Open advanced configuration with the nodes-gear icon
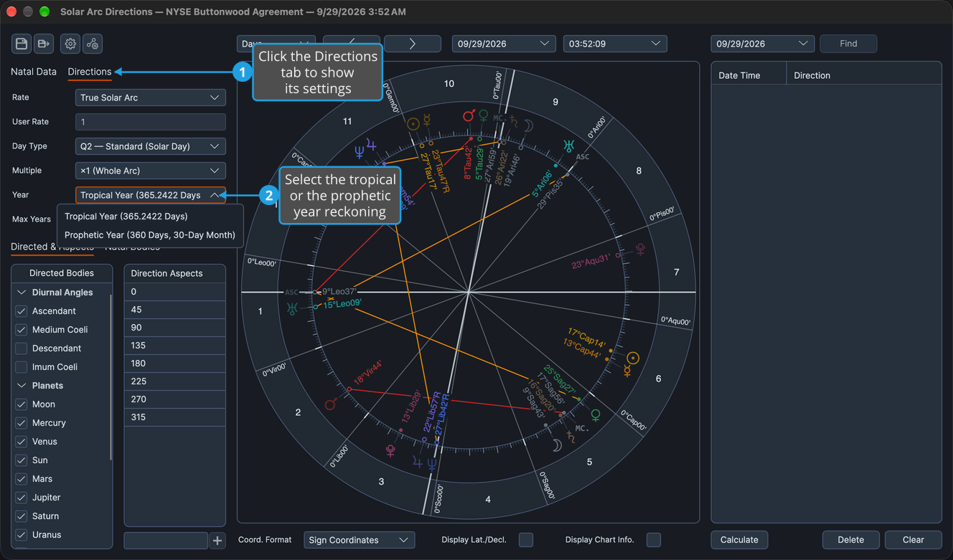 click(93, 44)
